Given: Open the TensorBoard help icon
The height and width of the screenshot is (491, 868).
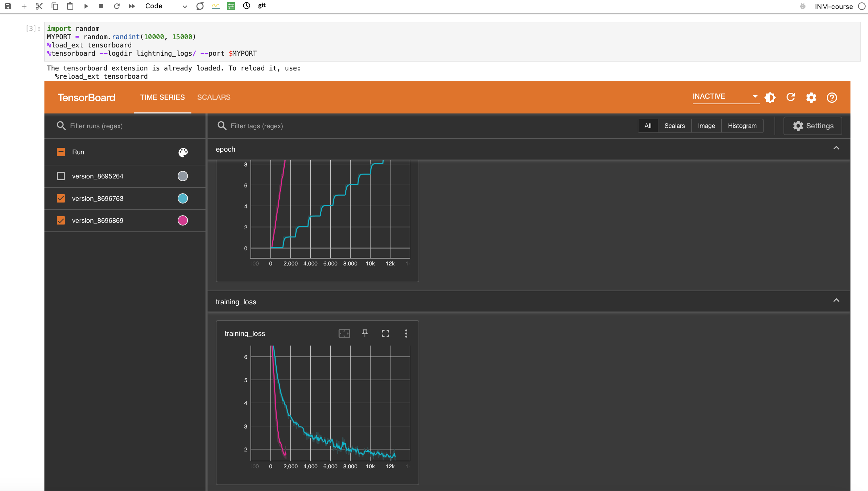Looking at the screenshot, I should point(832,98).
